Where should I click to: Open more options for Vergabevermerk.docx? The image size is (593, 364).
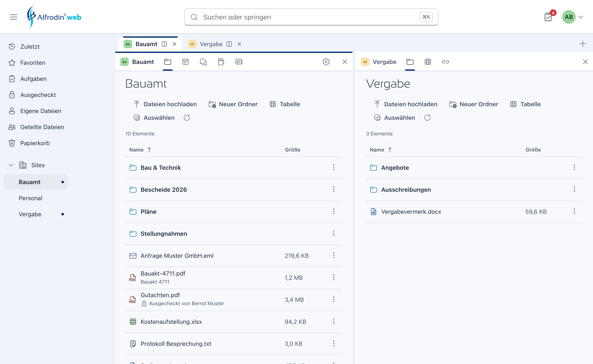[574, 211]
